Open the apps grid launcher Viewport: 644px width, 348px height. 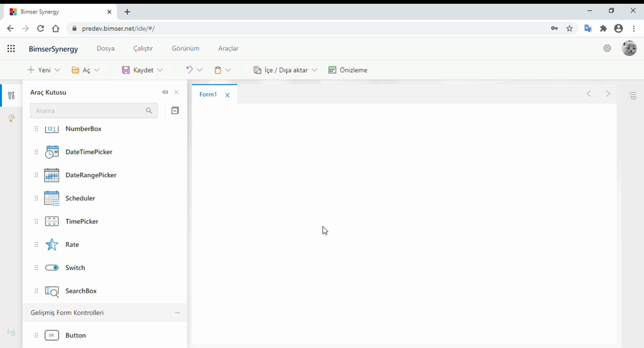pos(11,49)
